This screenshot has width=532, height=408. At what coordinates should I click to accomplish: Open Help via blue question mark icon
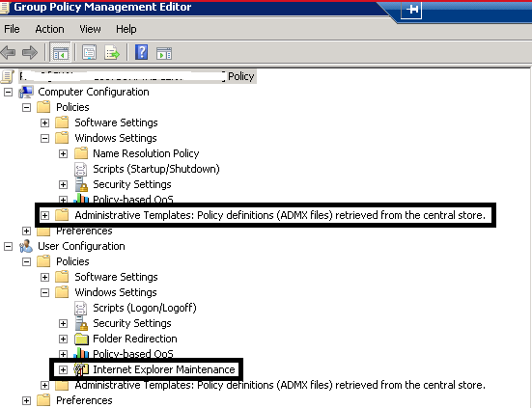(142, 52)
